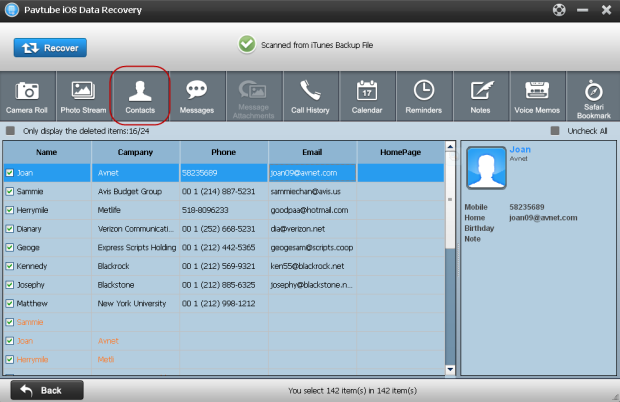Sort by the Phone column header
620x402 pixels.
pyautogui.click(x=224, y=152)
